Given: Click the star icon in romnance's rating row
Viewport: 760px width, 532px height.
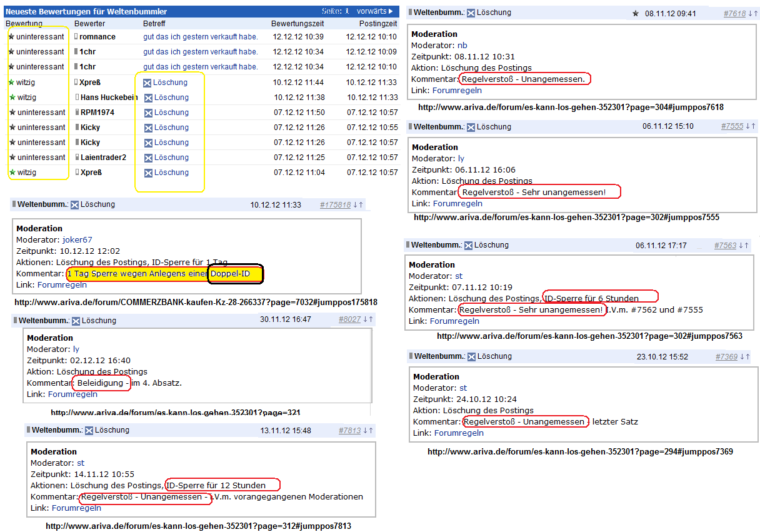Looking at the screenshot, I should tap(11, 37).
